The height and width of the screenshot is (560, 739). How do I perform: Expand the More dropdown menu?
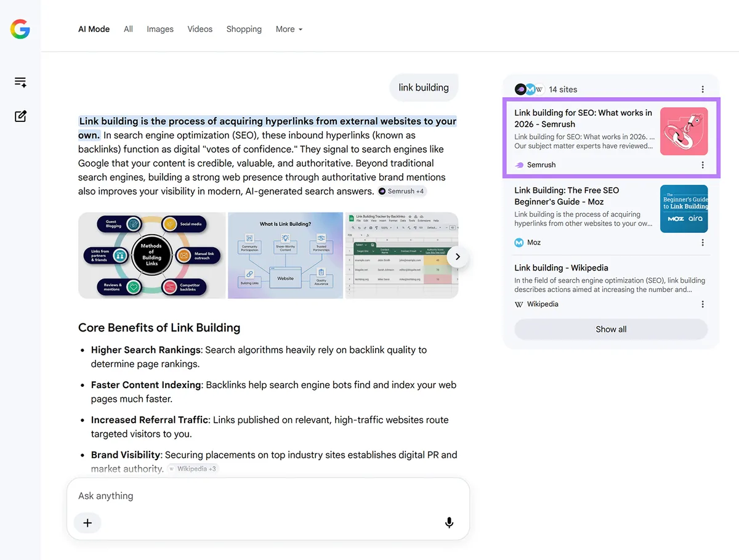click(x=289, y=29)
